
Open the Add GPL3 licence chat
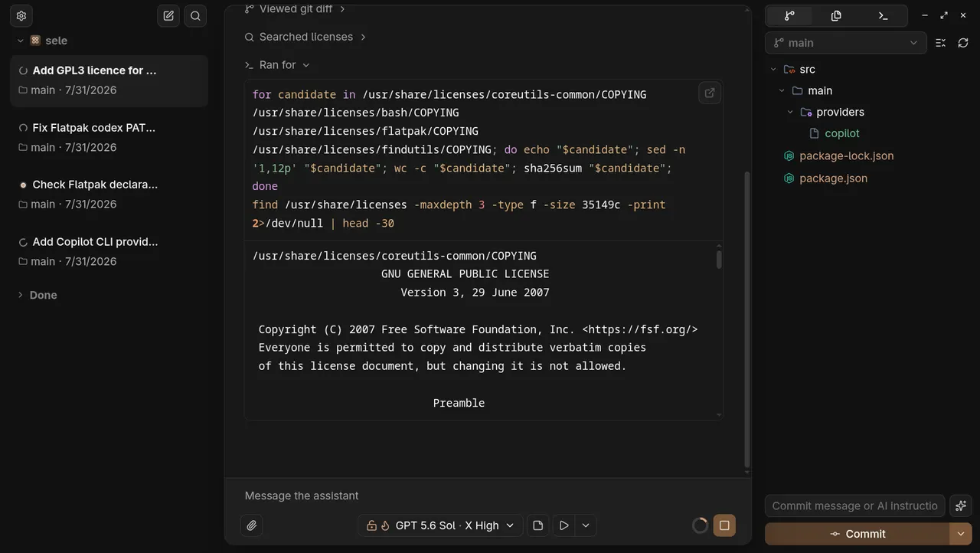[x=109, y=80]
